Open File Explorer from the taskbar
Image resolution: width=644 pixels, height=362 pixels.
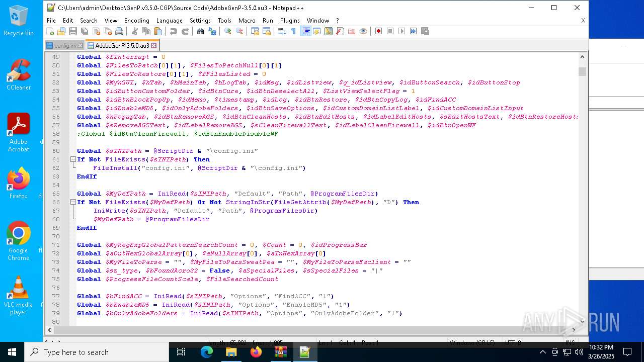coord(231,352)
